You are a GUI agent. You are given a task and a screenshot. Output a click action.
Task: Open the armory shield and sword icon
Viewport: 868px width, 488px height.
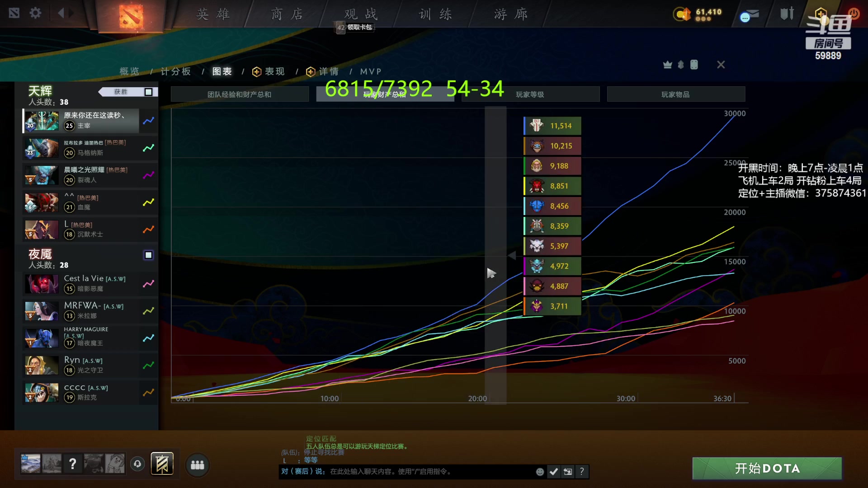point(787,14)
